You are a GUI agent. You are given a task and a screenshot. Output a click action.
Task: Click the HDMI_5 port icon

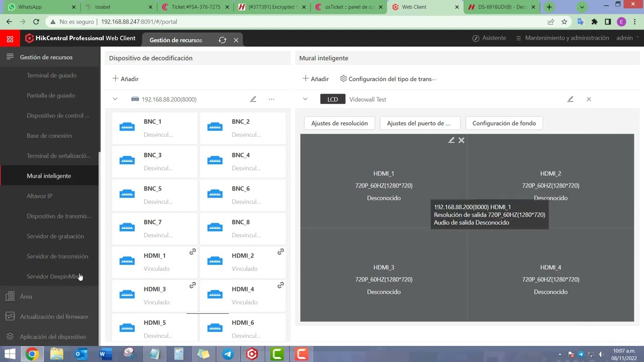[127, 328]
